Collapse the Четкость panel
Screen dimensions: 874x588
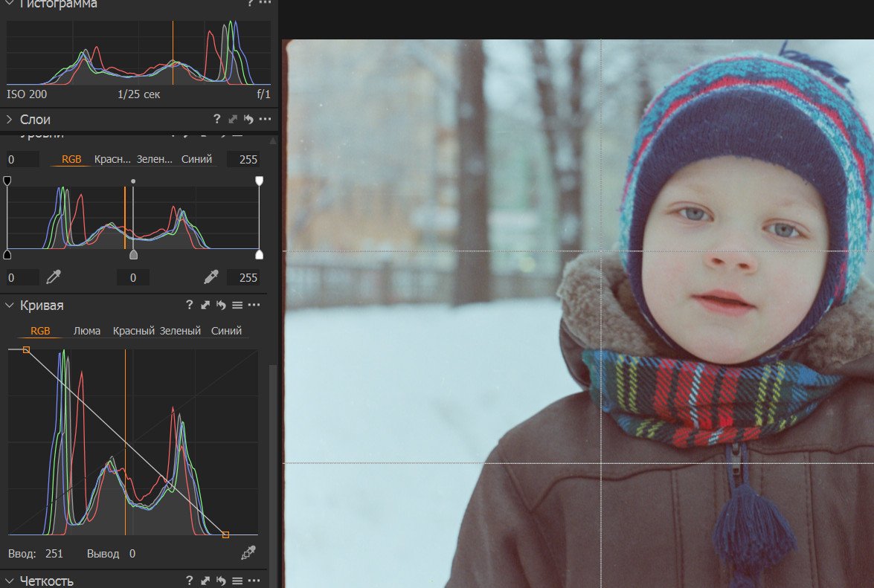click(10, 581)
